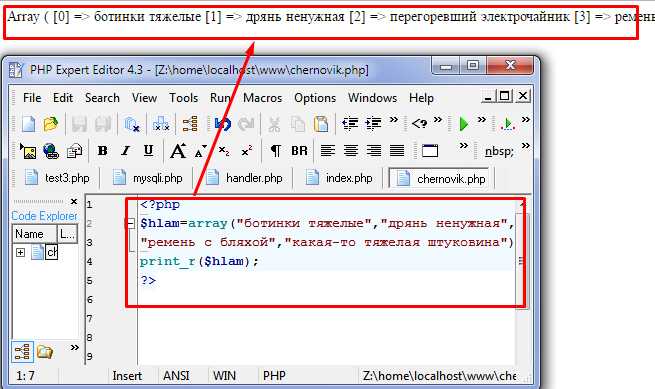Screen dimensions: 655x389
Task: Expand tree node in Code Explorer
Action: [20, 252]
